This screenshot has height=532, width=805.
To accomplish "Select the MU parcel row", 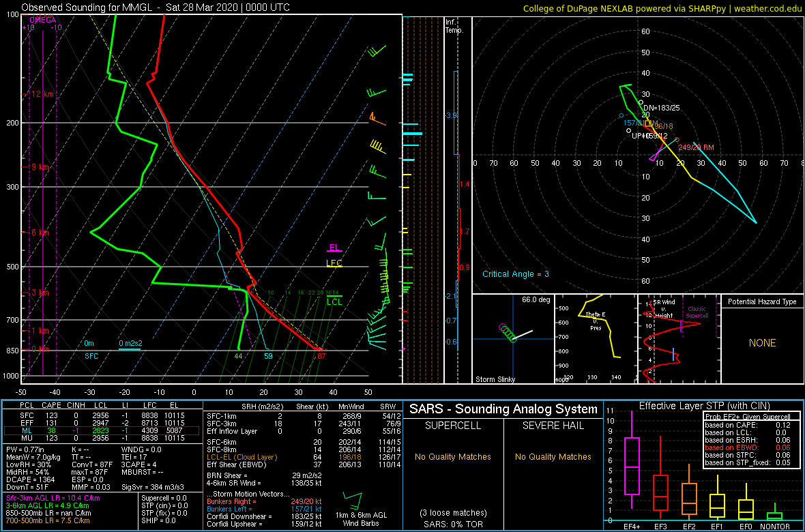I will click(102, 439).
